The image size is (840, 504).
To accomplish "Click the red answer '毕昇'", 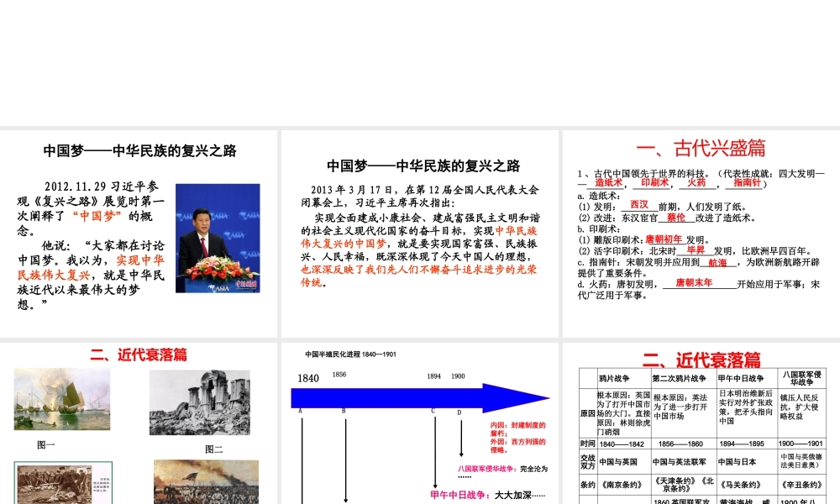I will click(x=696, y=250).
